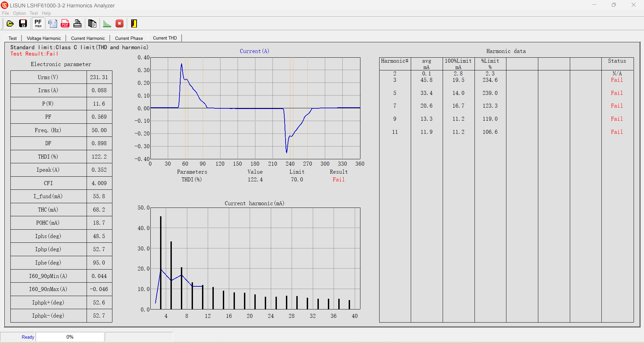Click the negative current peak on waveform
644x343 pixels.
[287, 152]
